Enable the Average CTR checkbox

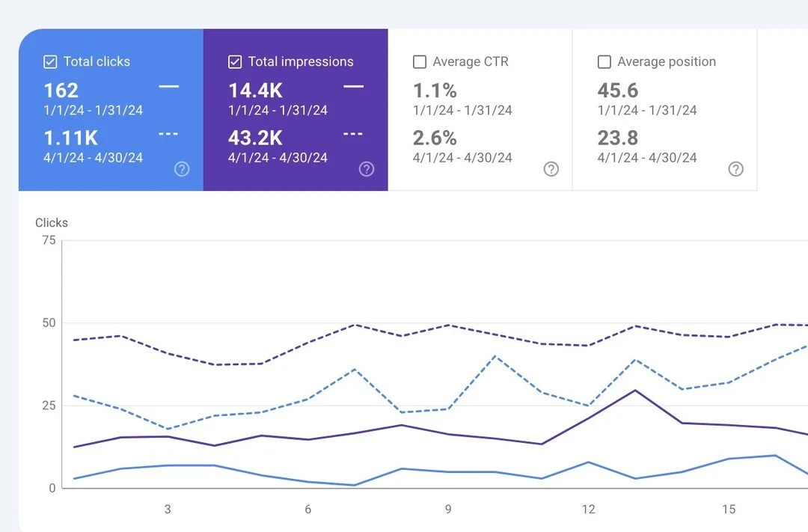pyautogui.click(x=420, y=62)
